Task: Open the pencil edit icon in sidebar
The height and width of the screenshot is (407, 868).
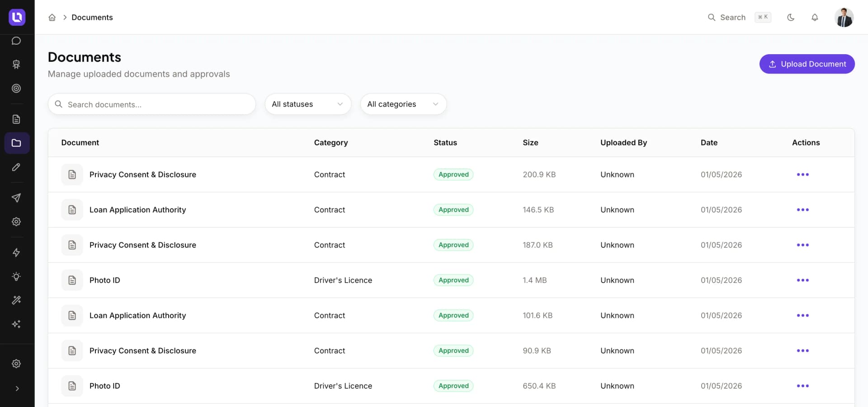Action: [16, 167]
